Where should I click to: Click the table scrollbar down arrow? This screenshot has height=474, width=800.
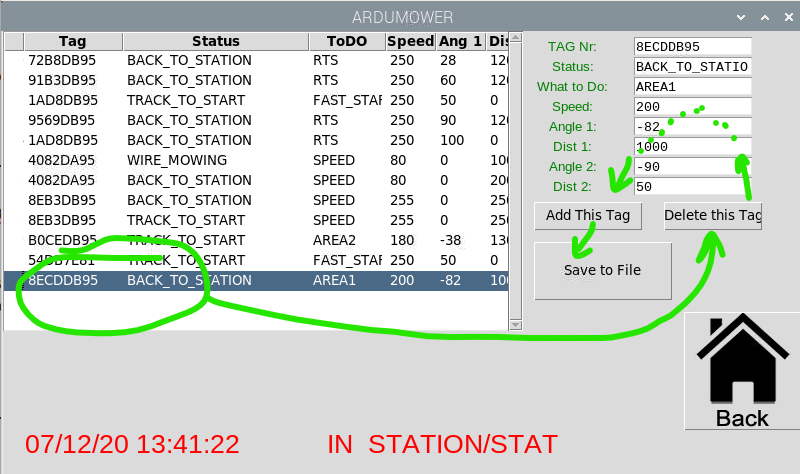[x=516, y=325]
